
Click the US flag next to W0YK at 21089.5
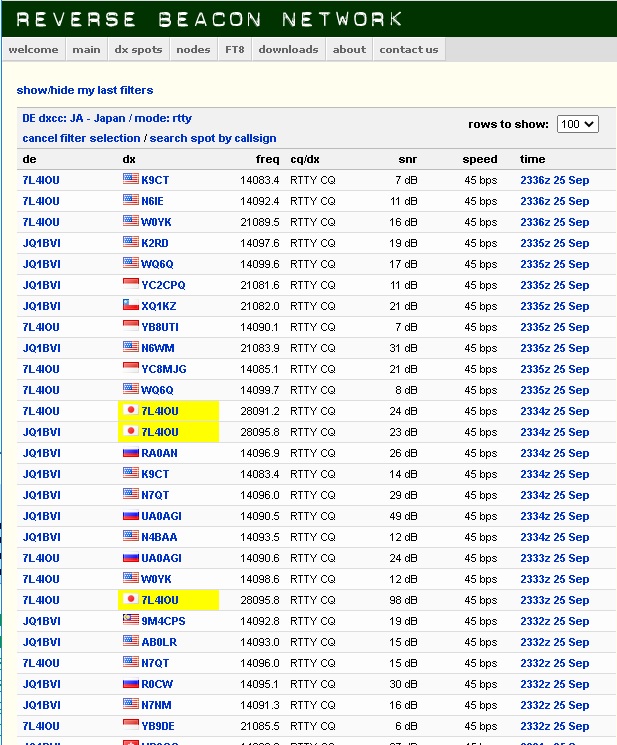coord(131,220)
